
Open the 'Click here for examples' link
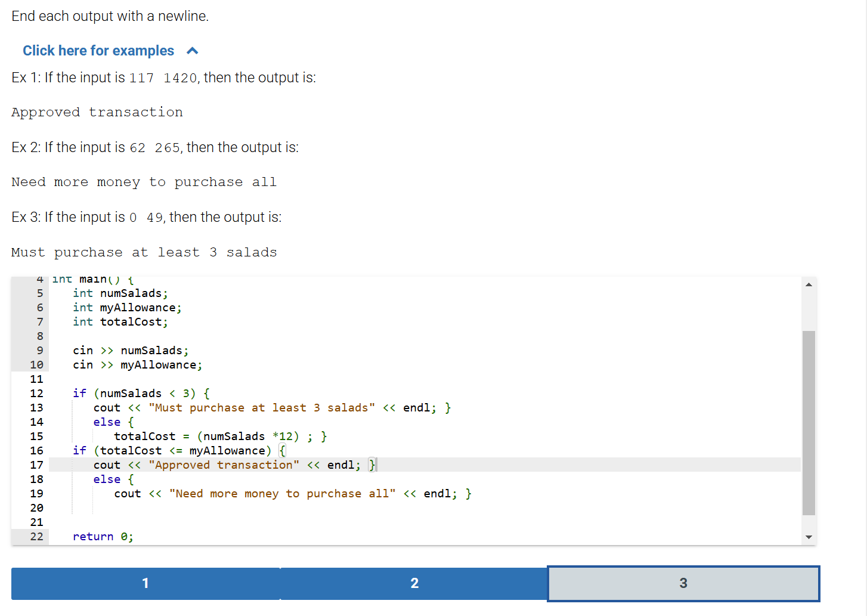[x=98, y=51]
